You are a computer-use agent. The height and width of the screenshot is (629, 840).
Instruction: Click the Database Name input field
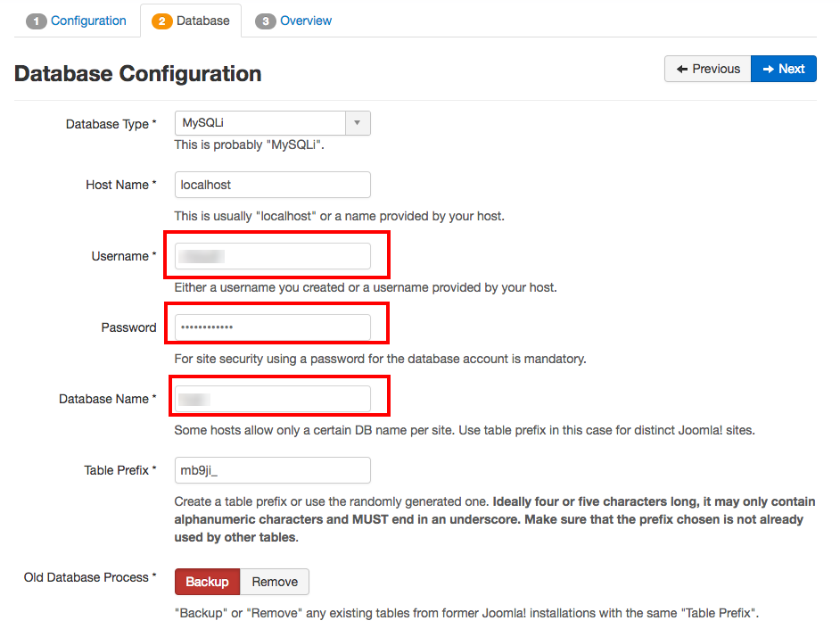click(x=272, y=399)
